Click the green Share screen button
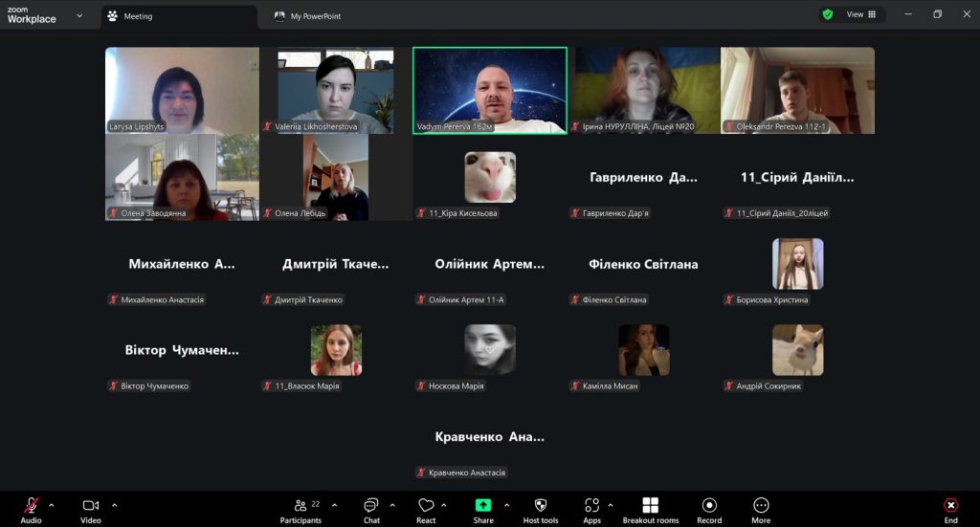Screen dimensions: 980x527 pyautogui.click(x=483, y=506)
